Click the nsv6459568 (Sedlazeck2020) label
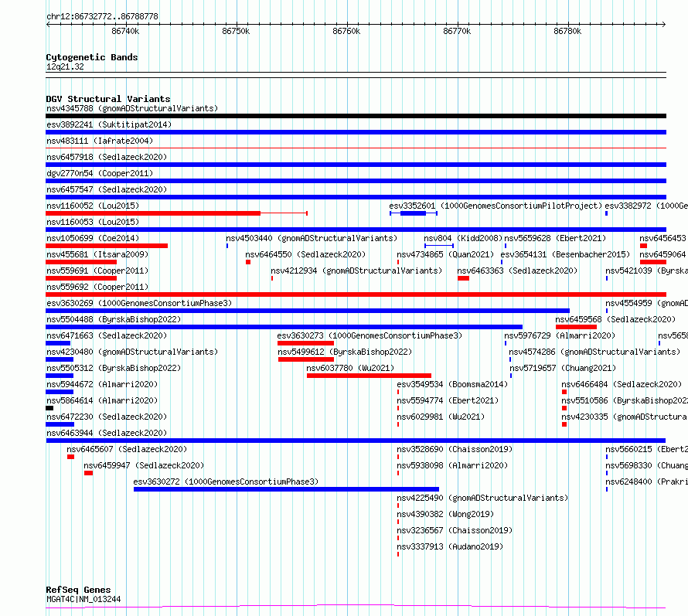This screenshot has width=688, height=616. [x=615, y=319]
